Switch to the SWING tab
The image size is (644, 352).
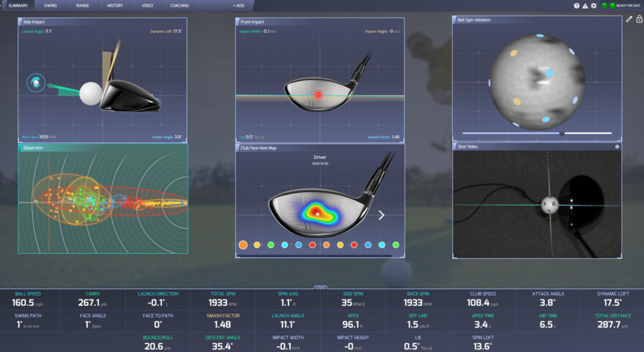tap(50, 5)
